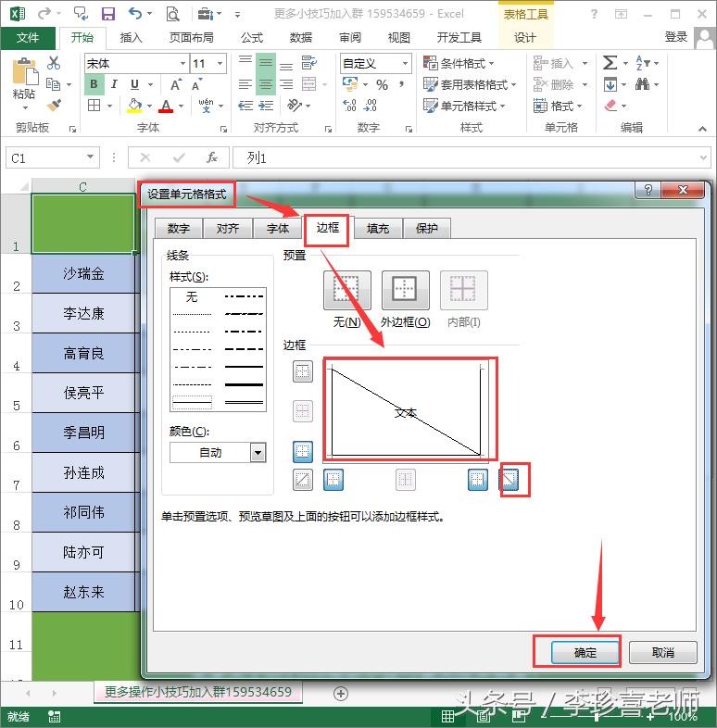Click the formula bar containing 列1

coord(472,157)
